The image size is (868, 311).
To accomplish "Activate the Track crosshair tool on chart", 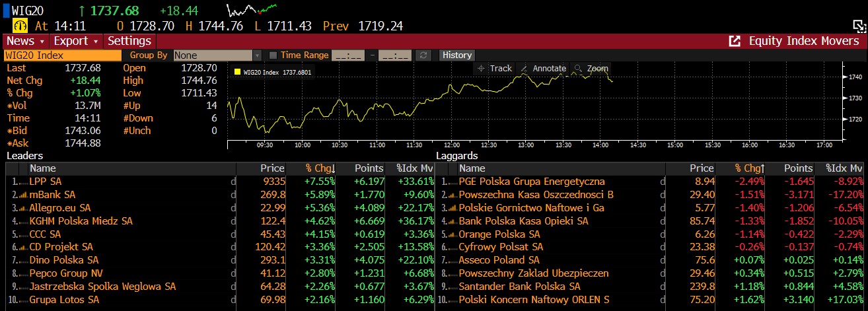I will (x=495, y=68).
